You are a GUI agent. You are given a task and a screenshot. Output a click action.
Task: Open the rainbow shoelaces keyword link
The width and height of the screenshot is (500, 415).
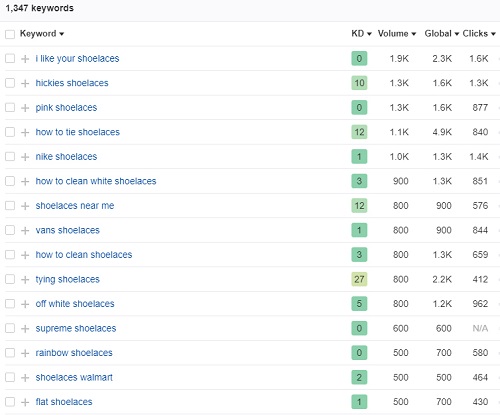click(x=74, y=353)
